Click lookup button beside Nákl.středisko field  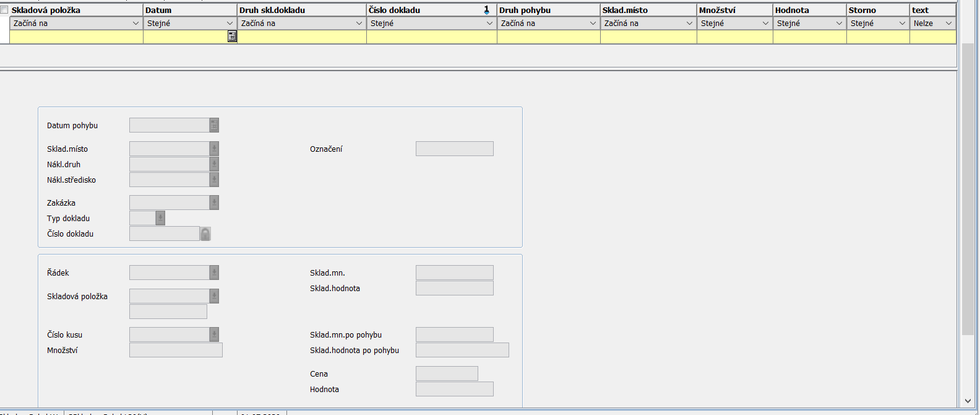pos(214,180)
